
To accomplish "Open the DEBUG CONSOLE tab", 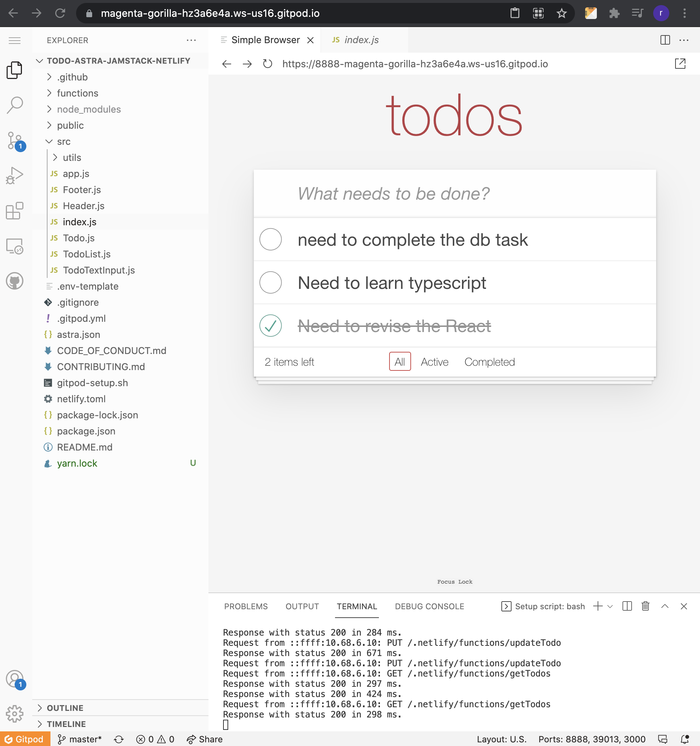I will [429, 606].
